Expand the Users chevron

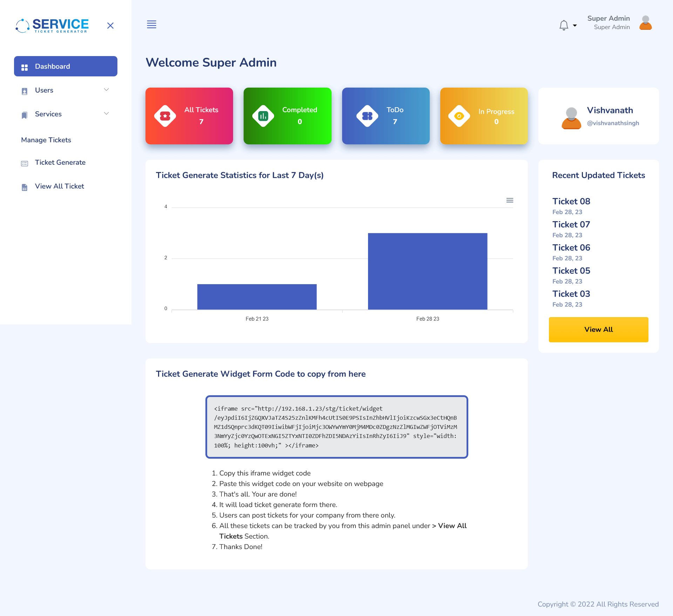pyautogui.click(x=107, y=90)
